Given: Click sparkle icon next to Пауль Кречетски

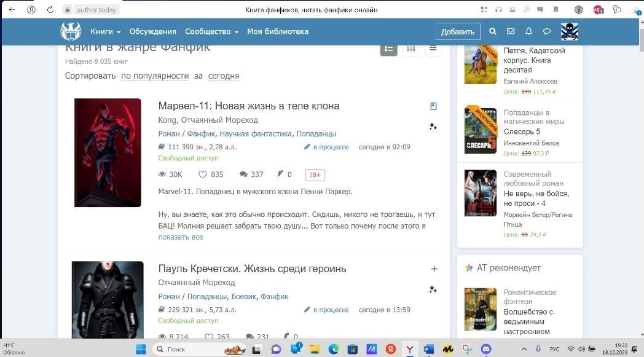Looking at the screenshot, I should (x=433, y=289).
